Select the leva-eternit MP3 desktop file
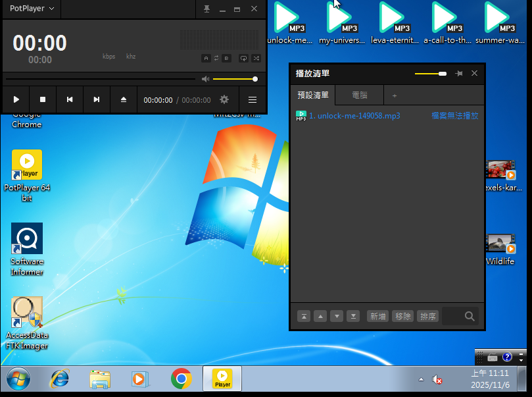 point(395,23)
